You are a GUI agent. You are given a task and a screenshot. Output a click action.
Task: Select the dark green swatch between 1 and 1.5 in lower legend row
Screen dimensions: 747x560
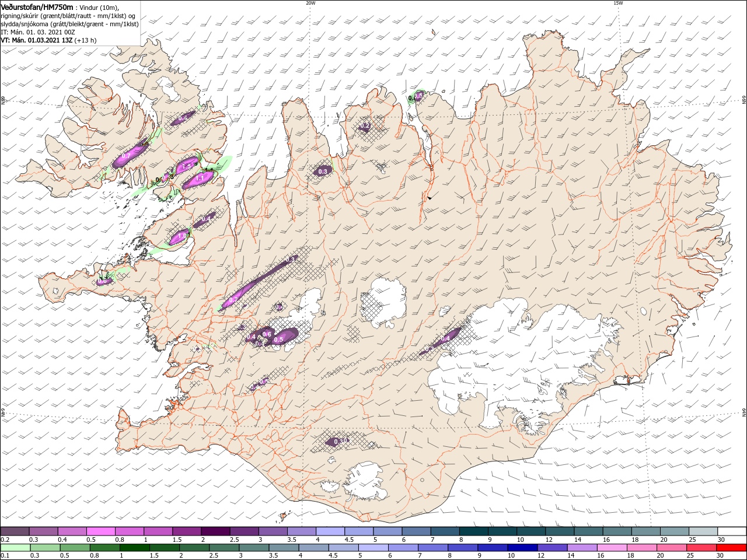tap(135, 548)
